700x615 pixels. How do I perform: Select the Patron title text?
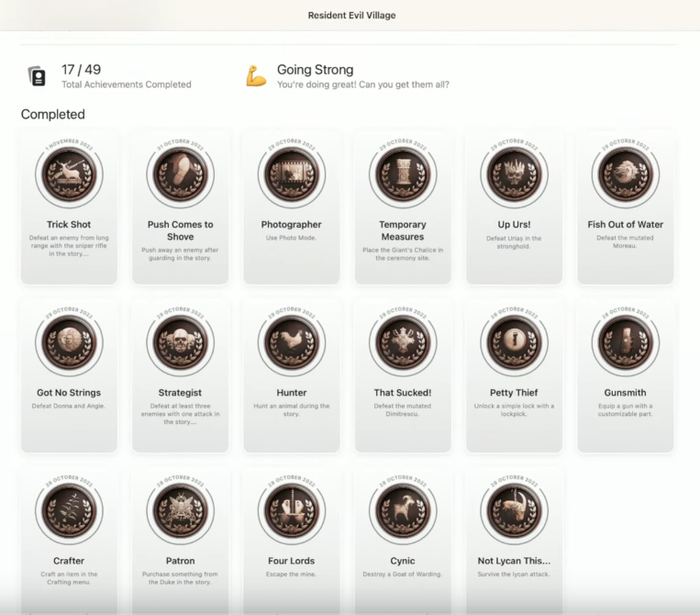[x=181, y=561]
